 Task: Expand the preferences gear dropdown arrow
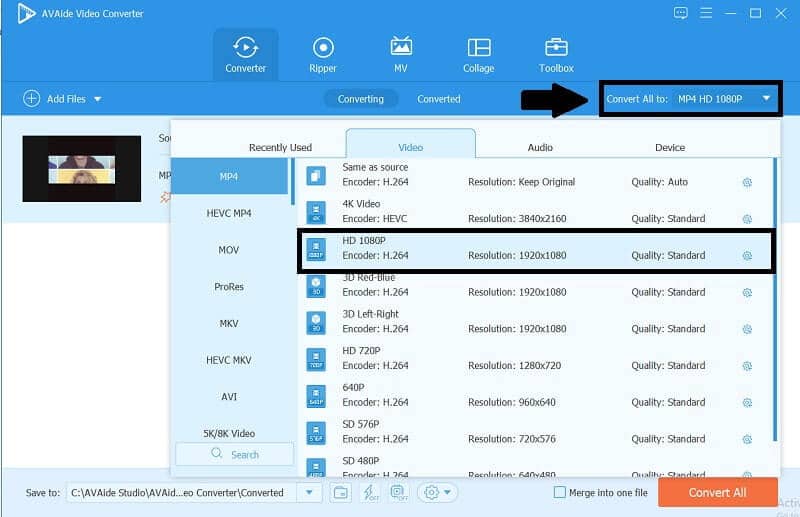(447, 493)
